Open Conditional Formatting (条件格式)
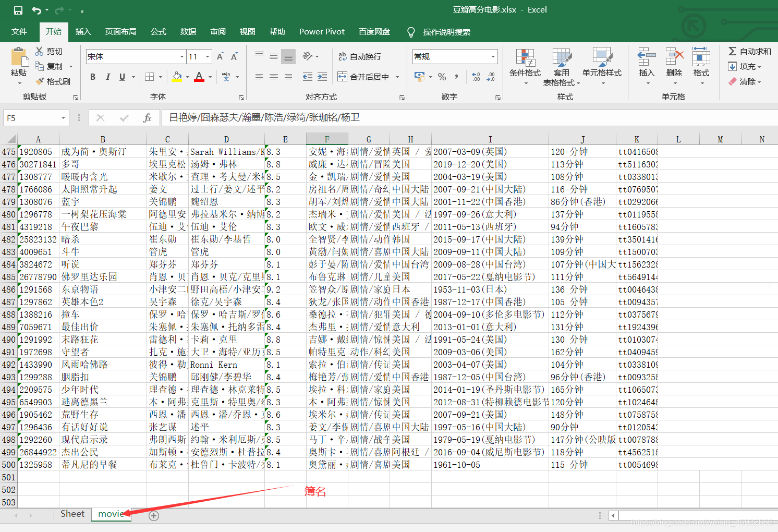 (x=525, y=67)
